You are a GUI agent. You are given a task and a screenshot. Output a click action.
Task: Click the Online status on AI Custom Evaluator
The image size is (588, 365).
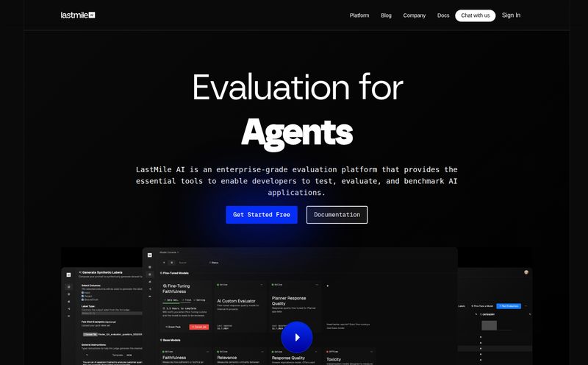click(223, 285)
